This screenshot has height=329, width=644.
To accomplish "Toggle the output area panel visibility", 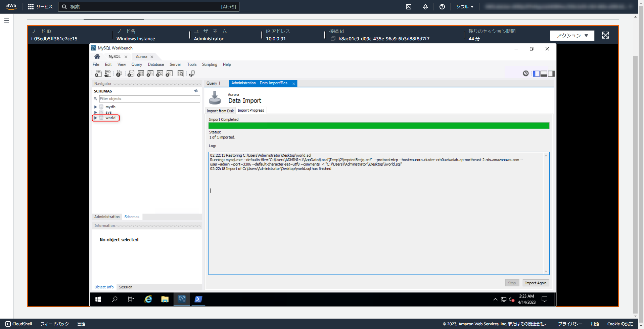I will click(x=543, y=73).
